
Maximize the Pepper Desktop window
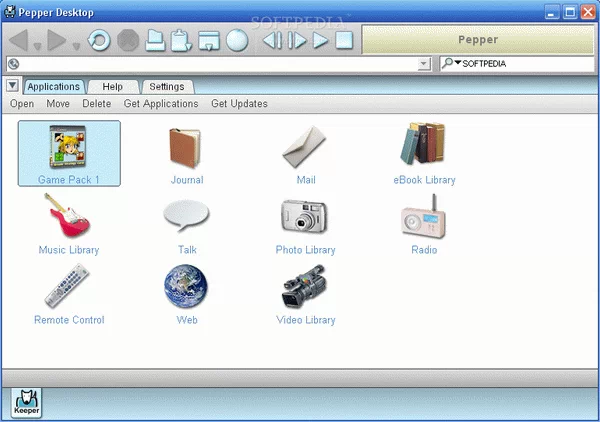[x=570, y=12]
